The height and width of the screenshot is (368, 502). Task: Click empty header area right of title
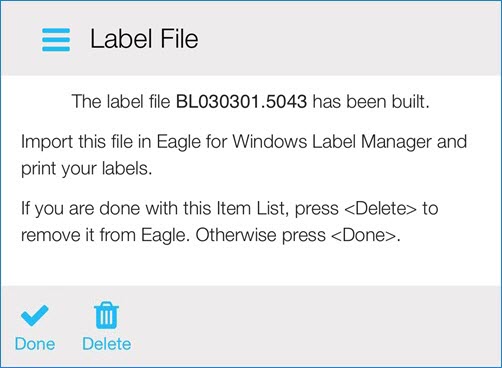[350, 39]
